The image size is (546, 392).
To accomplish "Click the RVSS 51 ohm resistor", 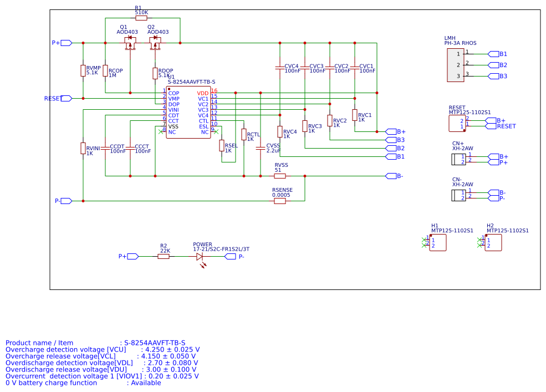I will point(280,176).
